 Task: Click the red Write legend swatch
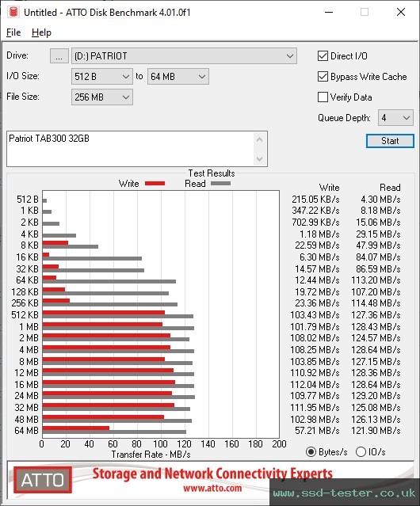click(x=155, y=183)
